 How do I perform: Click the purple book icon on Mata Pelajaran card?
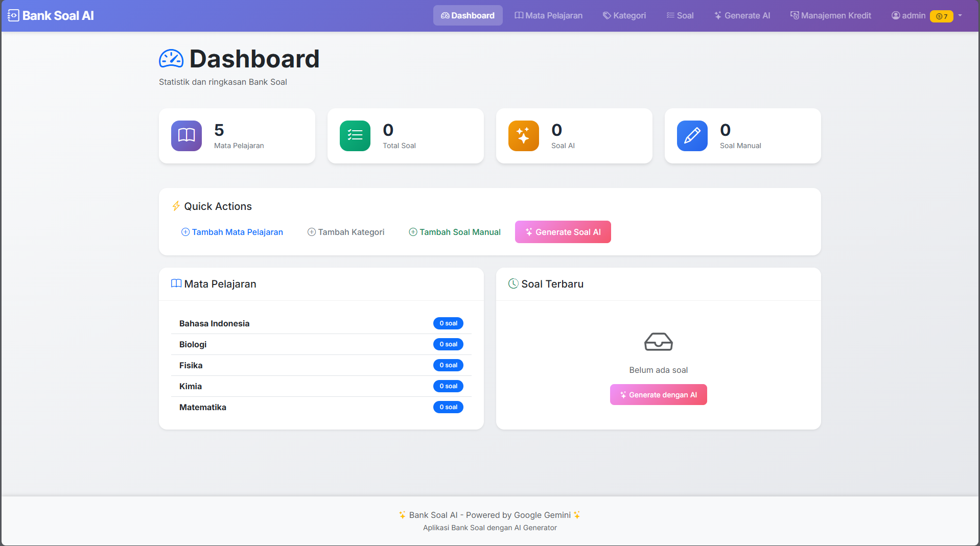point(186,135)
